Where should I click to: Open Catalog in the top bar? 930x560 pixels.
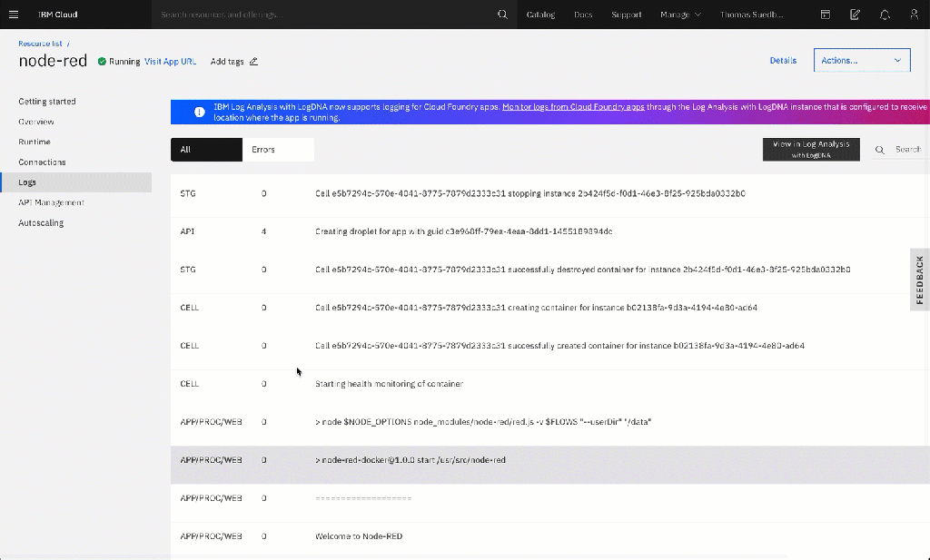click(540, 15)
